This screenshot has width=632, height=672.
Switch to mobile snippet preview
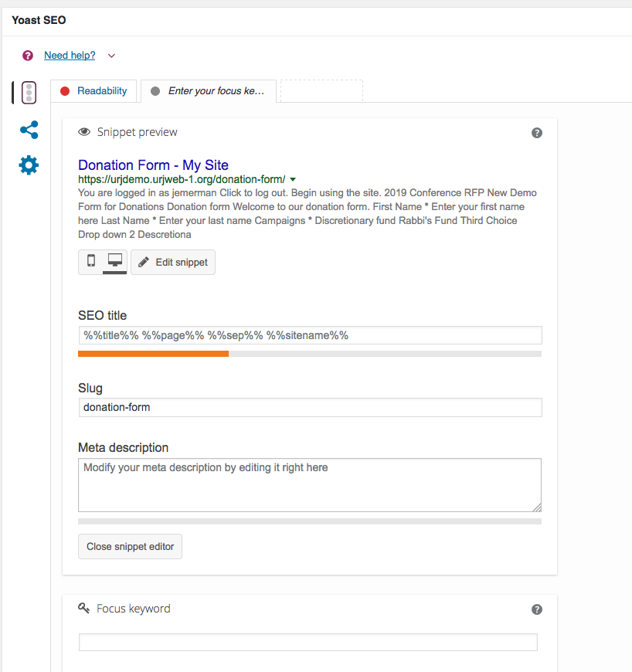click(91, 262)
